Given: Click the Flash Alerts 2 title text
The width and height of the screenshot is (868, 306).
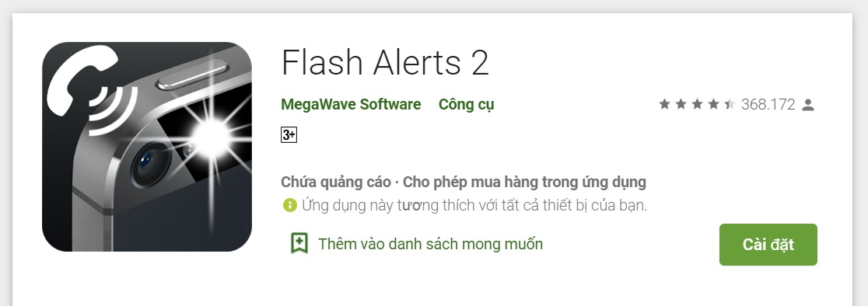Looking at the screenshot, I should tap(385, 62).
